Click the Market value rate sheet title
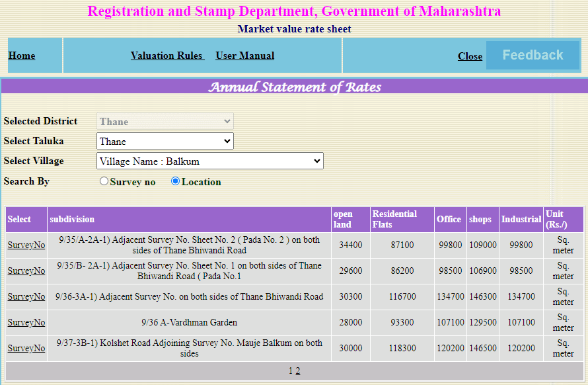 [x=295, y=29]
